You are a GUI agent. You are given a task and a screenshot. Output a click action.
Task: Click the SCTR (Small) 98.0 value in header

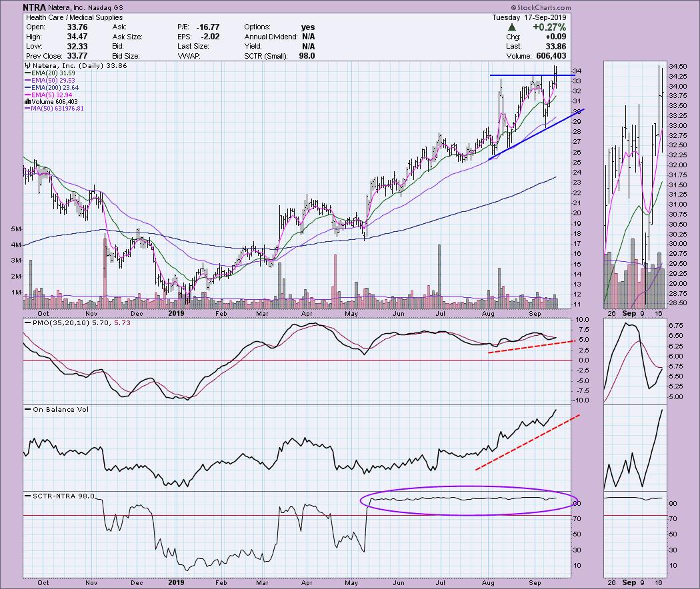(x=305, y=56)
